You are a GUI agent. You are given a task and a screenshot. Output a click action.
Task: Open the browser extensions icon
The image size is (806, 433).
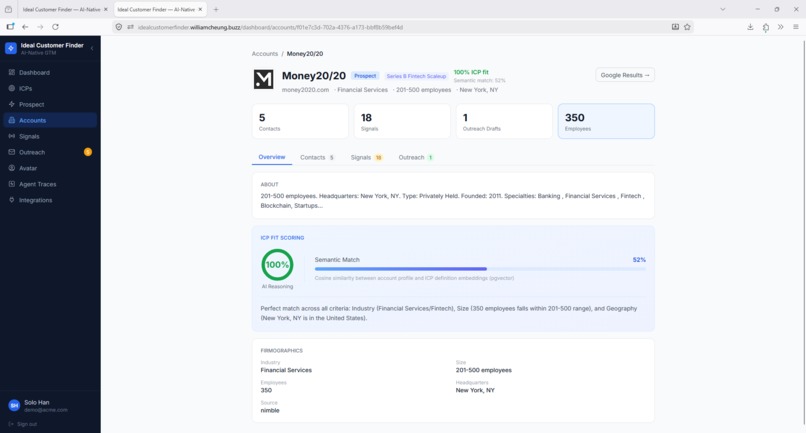pyautogui.click(x=765, y=27)
